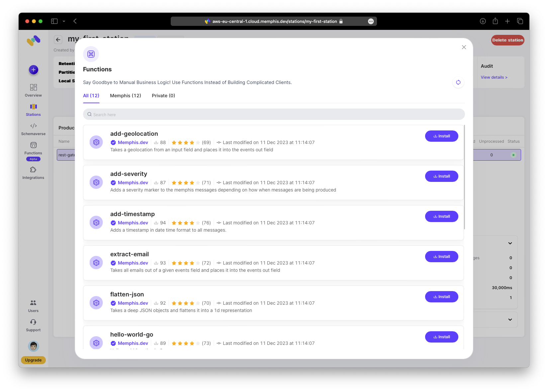Open the Overview sidebar icon
The height and width of the screenshot is (392, 548).
point(33,87)
